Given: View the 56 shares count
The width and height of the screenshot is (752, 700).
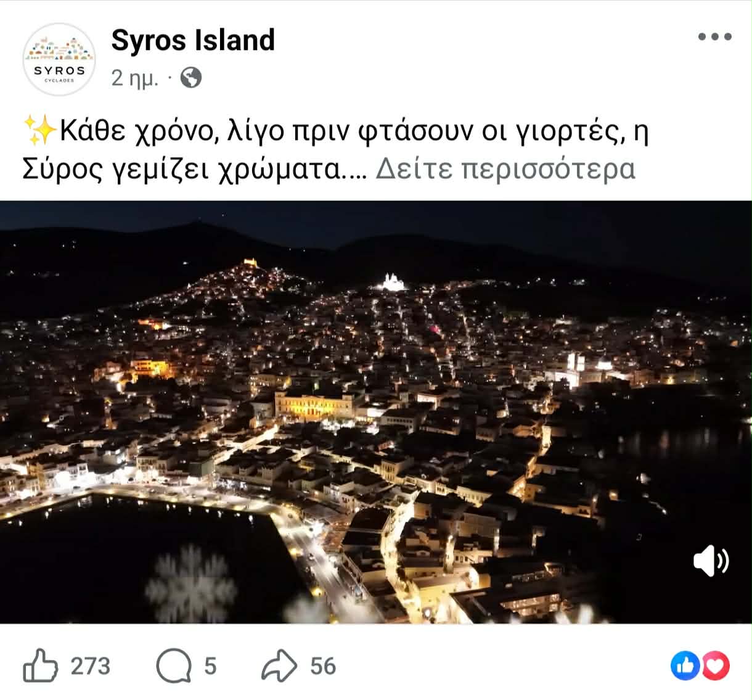Looking at the screenshot, I should 323,666.
